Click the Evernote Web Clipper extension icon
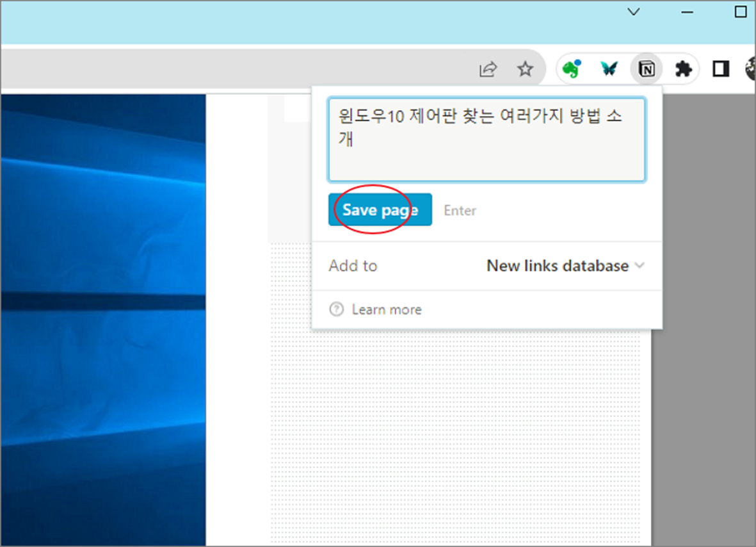Viewport: 756px width, 547px height. click(572, 69)
